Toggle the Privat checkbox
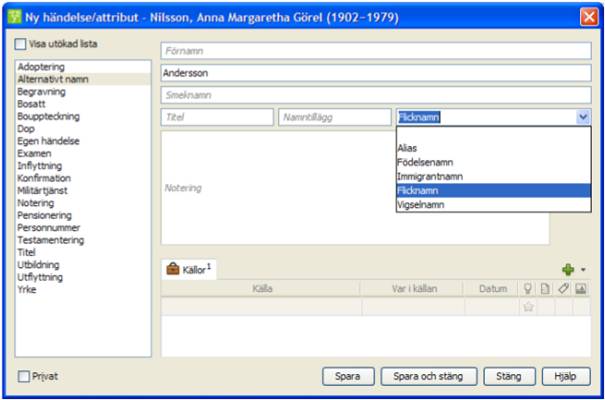Viewport: 605px width, 400px height. [24, 376]
